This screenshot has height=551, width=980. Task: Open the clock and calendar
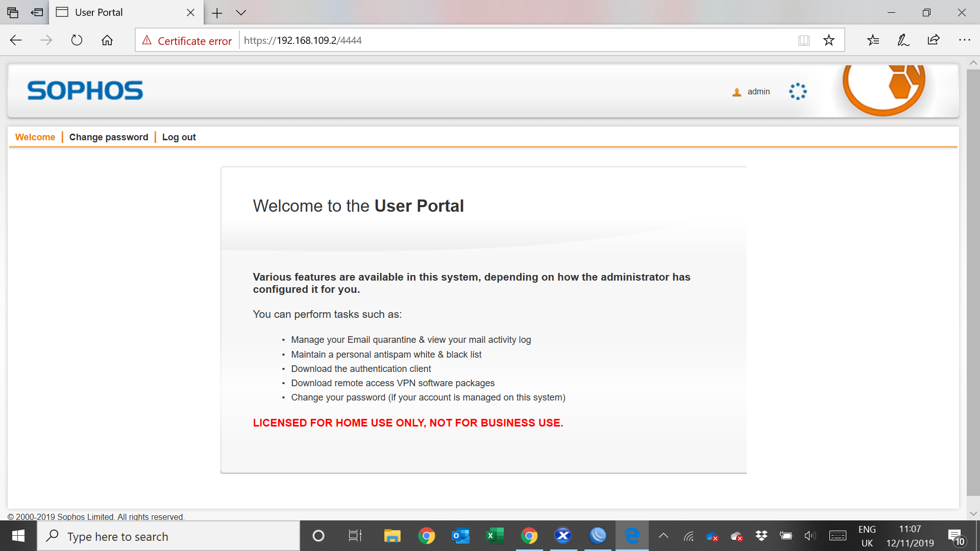910,536
